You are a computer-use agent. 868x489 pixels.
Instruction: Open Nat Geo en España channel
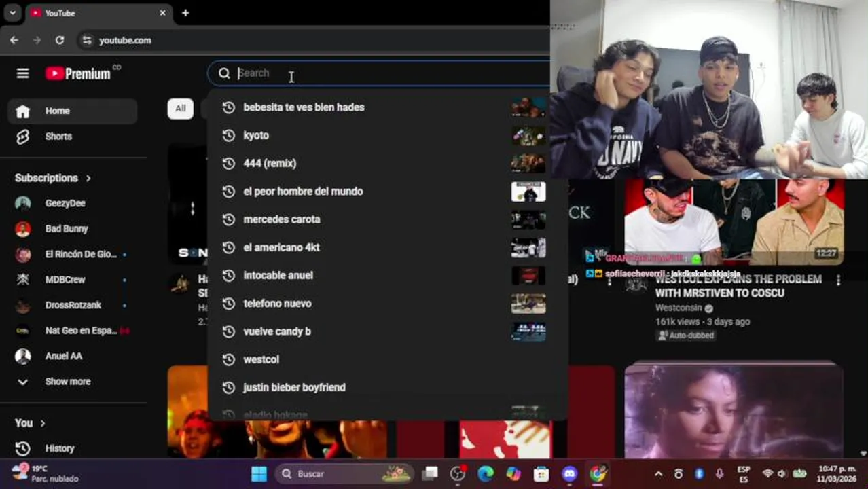[73, 331]
